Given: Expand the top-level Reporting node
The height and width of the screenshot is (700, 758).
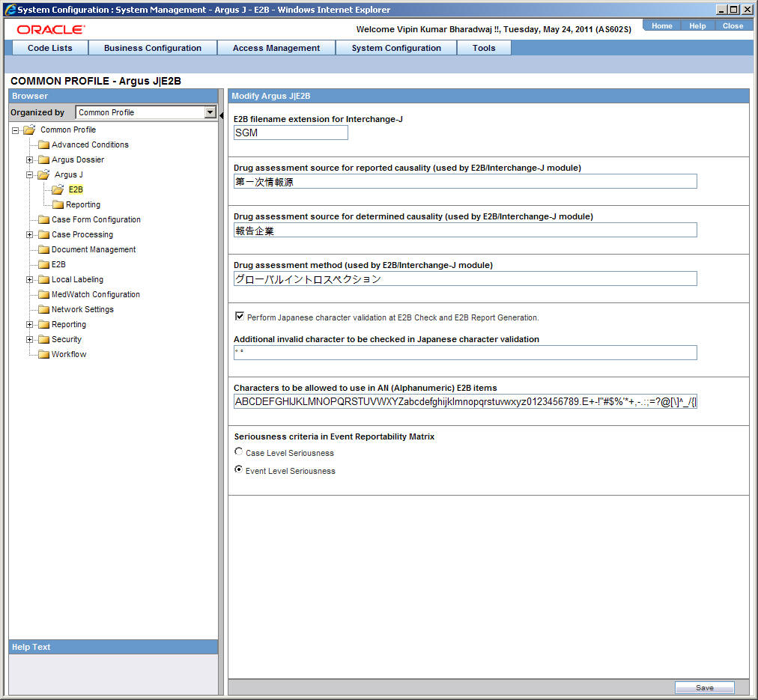Looking at the screenshot, I should click(29, 325).
